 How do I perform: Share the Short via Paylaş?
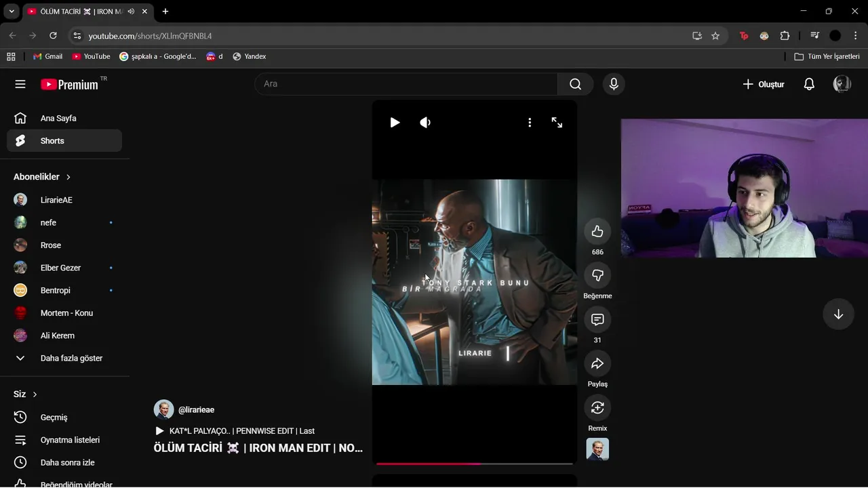(x=597, y=364)
